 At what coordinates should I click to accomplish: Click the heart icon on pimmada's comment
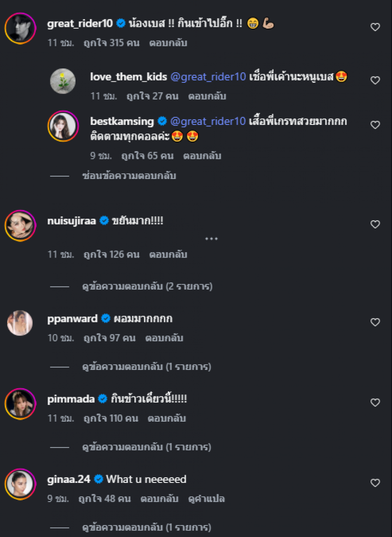[376, 402]
